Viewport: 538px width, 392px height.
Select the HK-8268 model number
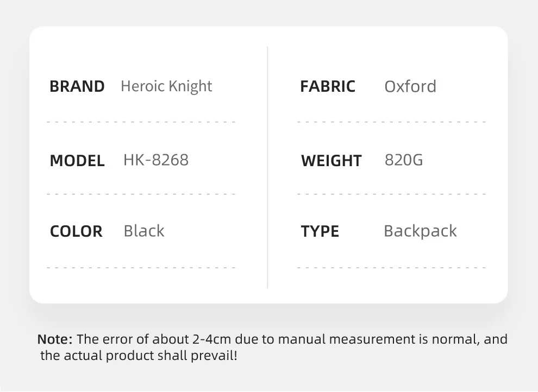pyautogui.click(x=156, y=160)
